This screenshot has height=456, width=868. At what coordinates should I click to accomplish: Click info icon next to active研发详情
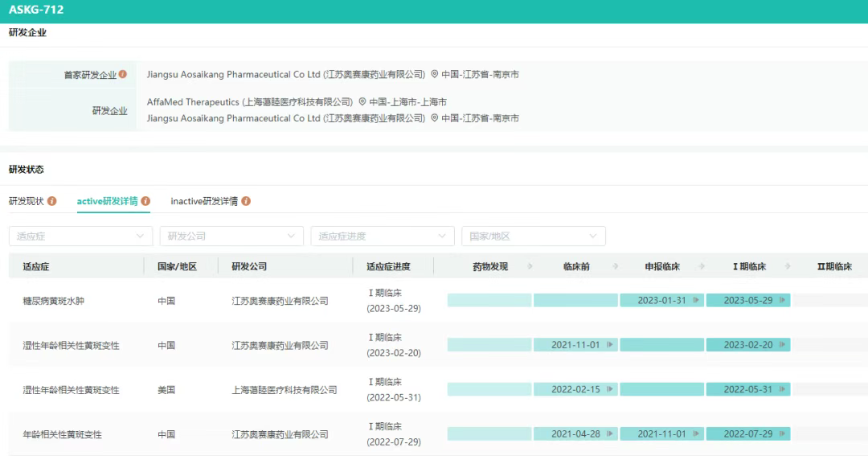pyautogui.click(x=145, y=201)
